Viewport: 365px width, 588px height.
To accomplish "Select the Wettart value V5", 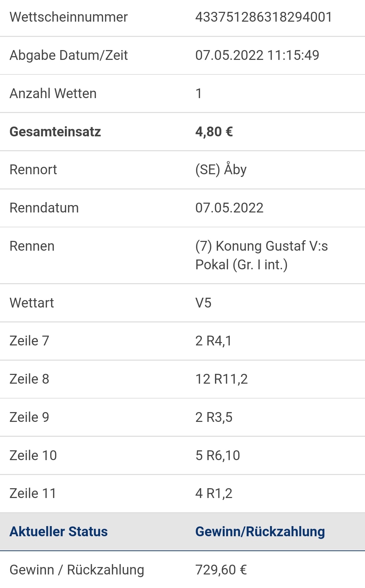I will (x=203, y=303).
